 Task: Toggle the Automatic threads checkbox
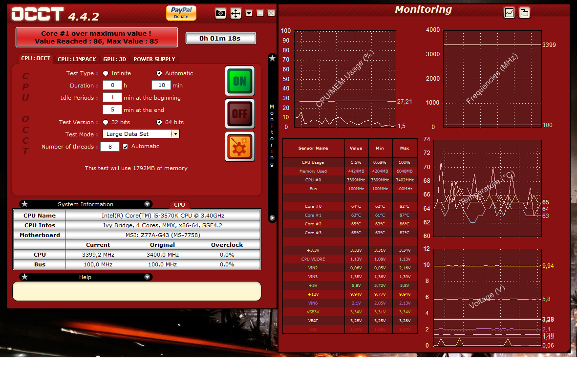pyautogui.click(x=126, y=147)
